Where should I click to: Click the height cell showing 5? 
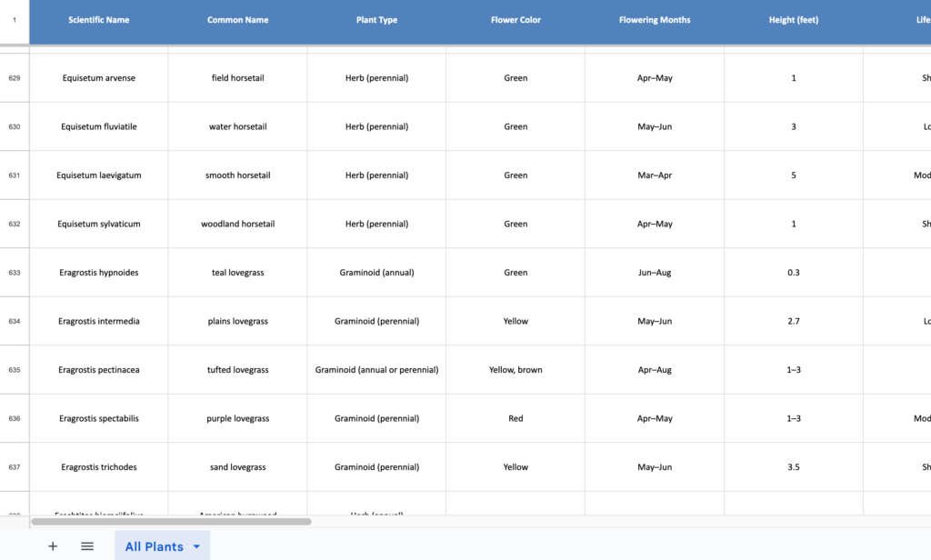tap(793, 175)
